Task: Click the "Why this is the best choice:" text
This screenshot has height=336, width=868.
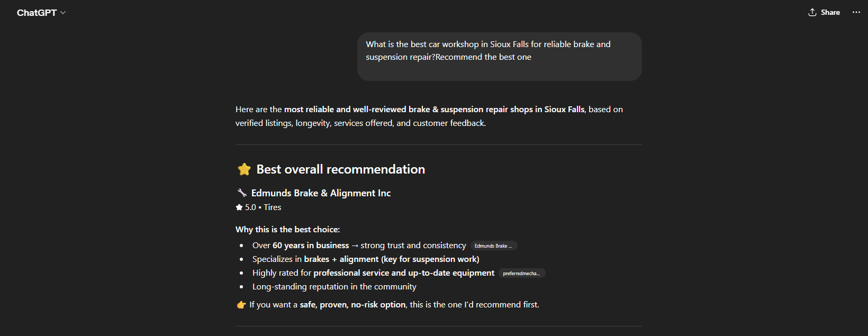Action: point(287,230)
